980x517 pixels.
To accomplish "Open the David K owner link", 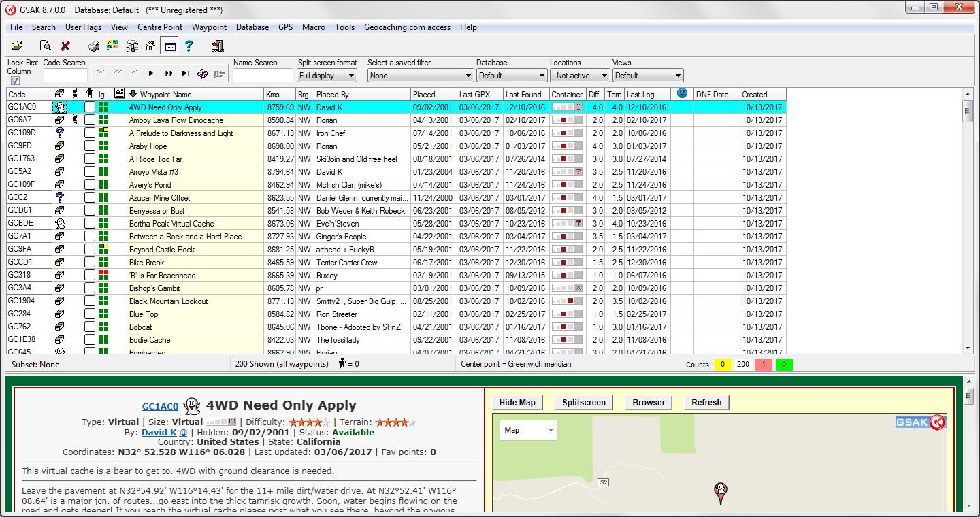I will pyautogui.click(x=160, y=432).
